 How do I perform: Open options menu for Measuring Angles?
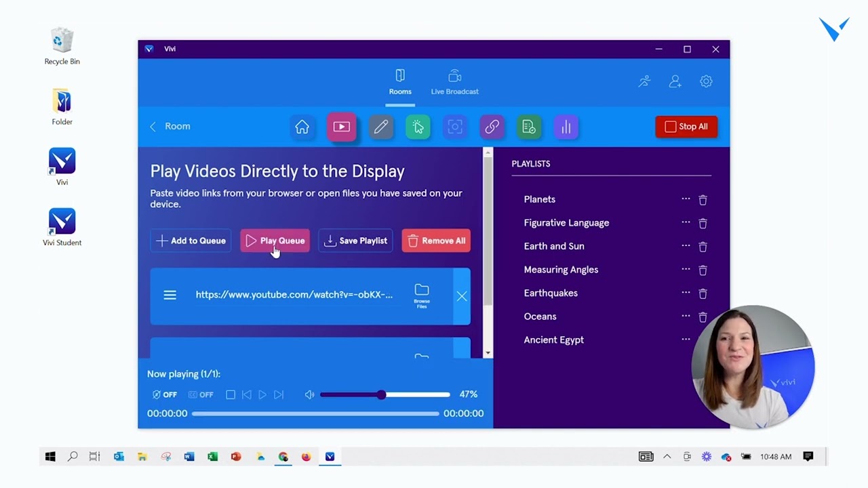tap(686, 269)
